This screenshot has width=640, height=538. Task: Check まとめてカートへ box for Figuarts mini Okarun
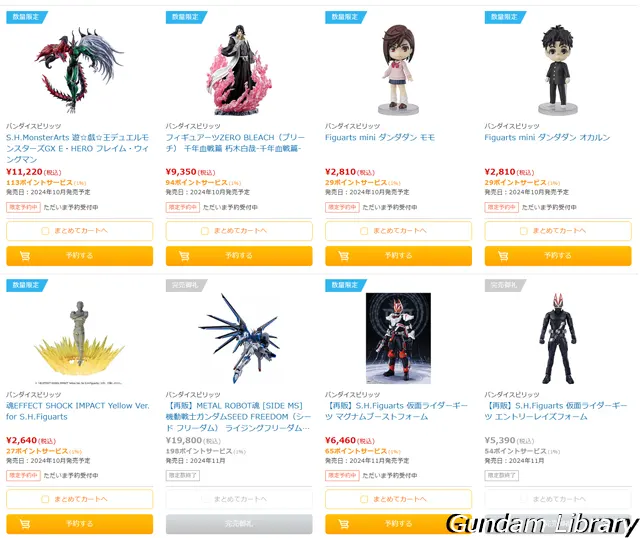click(524, 231)
